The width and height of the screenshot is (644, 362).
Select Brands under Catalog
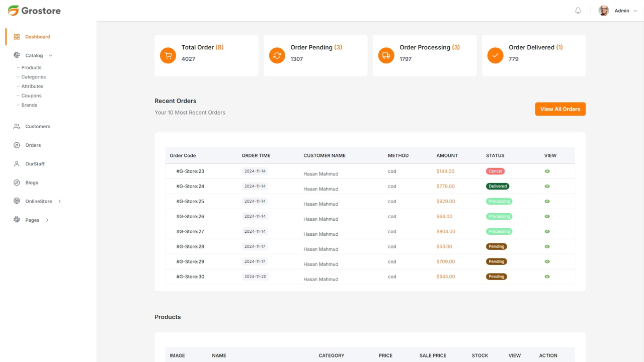coord(29,105)
